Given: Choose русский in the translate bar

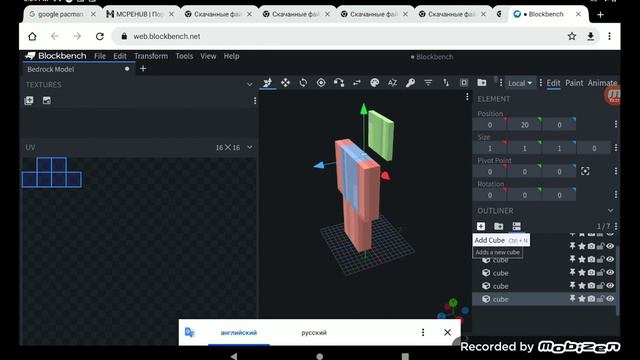Looking at the screenshot, I should (x=314, y=333).
